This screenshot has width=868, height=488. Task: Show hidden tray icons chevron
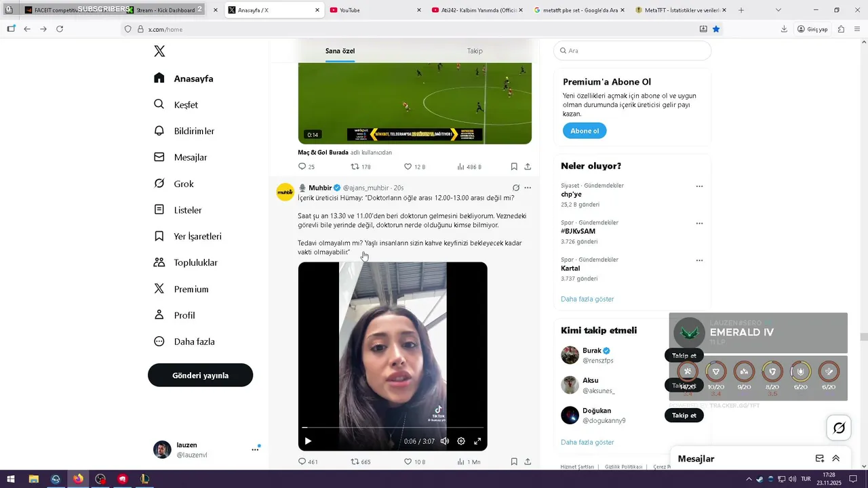point(749,479)
